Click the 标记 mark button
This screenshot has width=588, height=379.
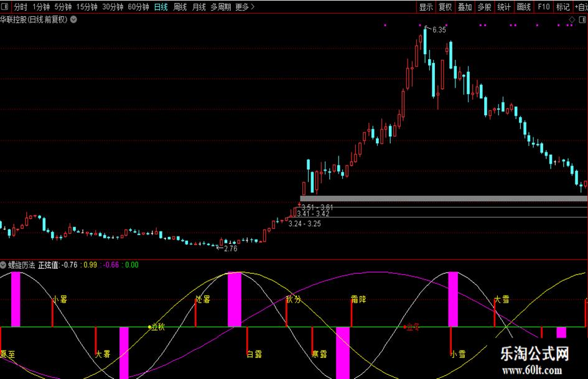563,7
